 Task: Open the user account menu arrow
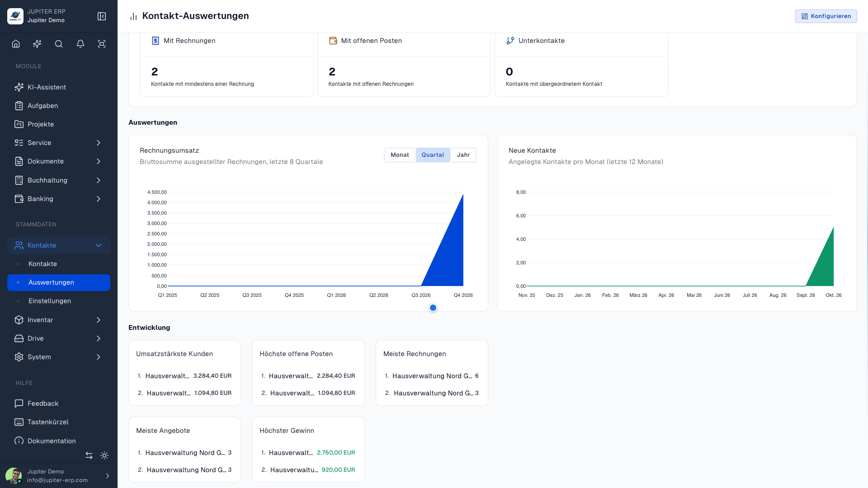(x=108, y=476)
